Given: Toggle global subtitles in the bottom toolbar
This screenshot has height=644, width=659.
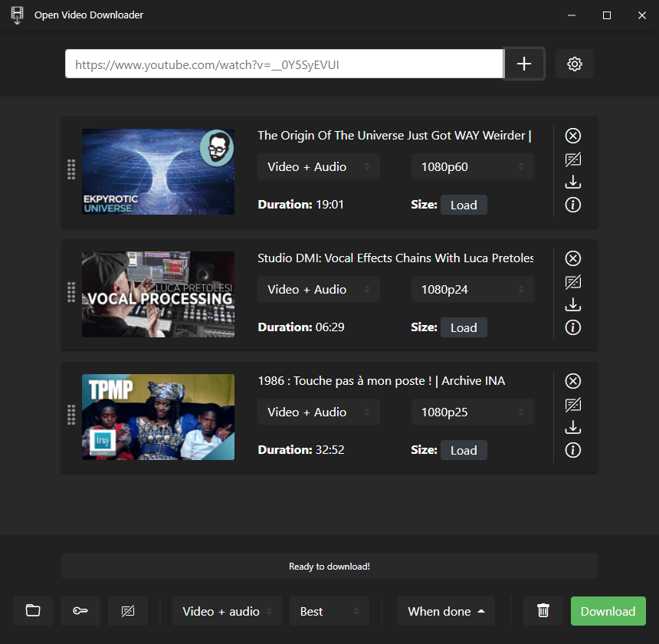Looking at the screenshot, I should [x=128, y=611].
